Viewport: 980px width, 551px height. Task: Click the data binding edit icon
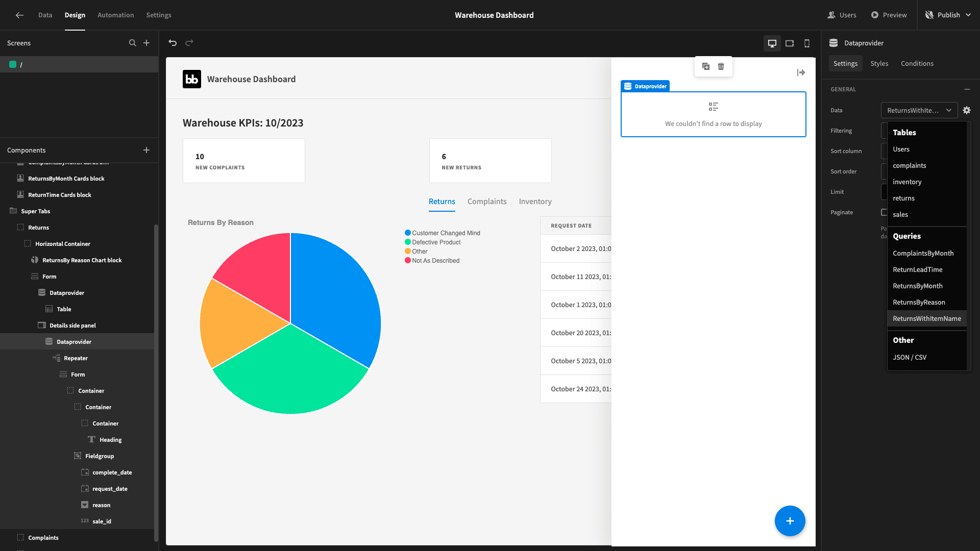coord(967,110)
